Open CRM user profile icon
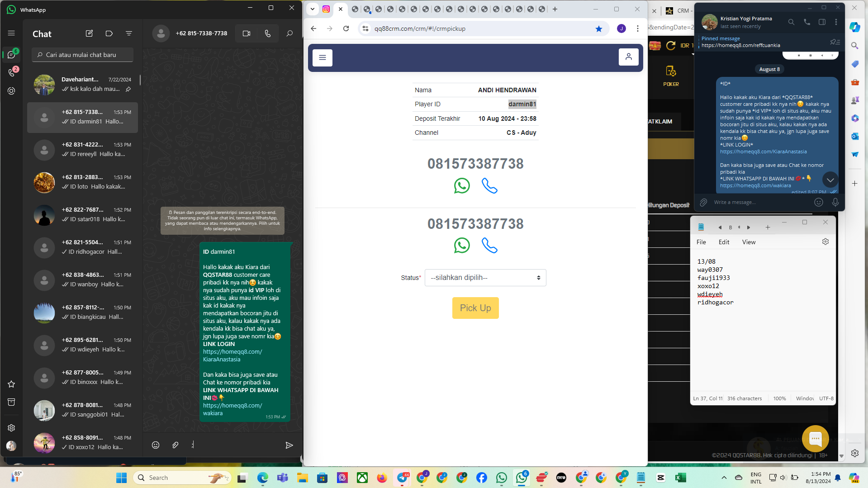This screenshot has height=488, width=868. point(628,57)
